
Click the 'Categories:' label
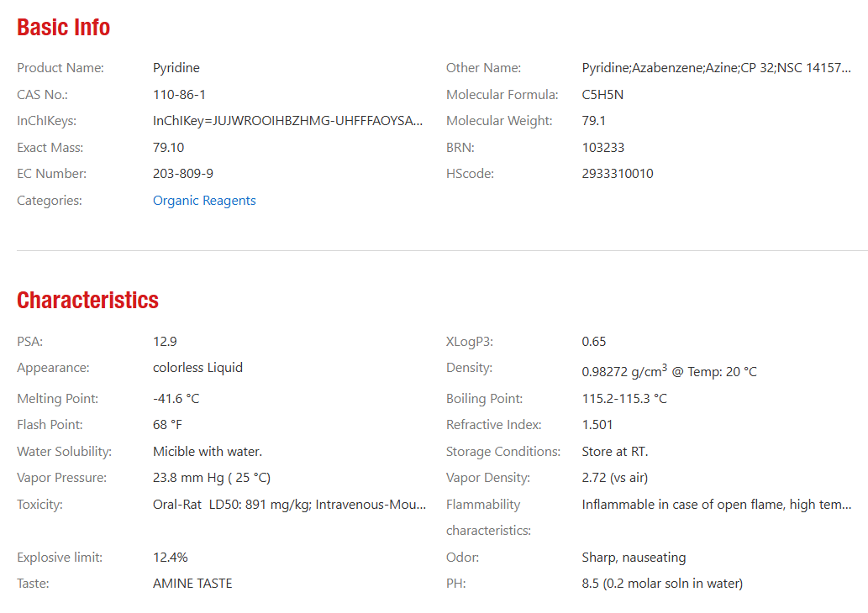pos(50,201)
